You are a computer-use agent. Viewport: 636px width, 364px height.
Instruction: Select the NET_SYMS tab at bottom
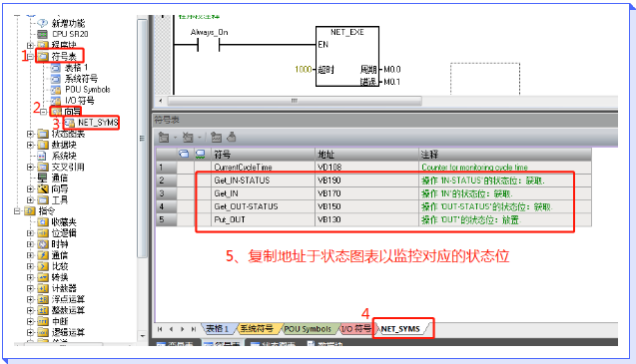[x=400, y=329]
